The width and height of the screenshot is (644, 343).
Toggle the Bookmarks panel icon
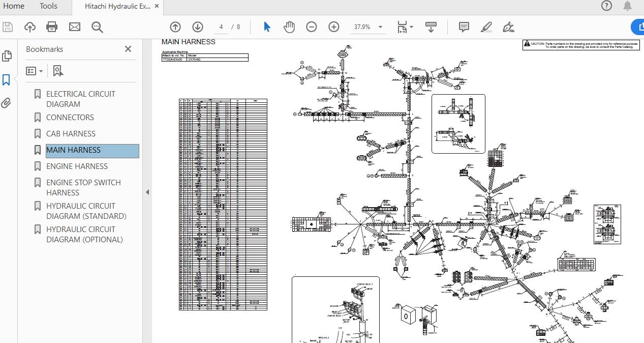coord(7,80)
